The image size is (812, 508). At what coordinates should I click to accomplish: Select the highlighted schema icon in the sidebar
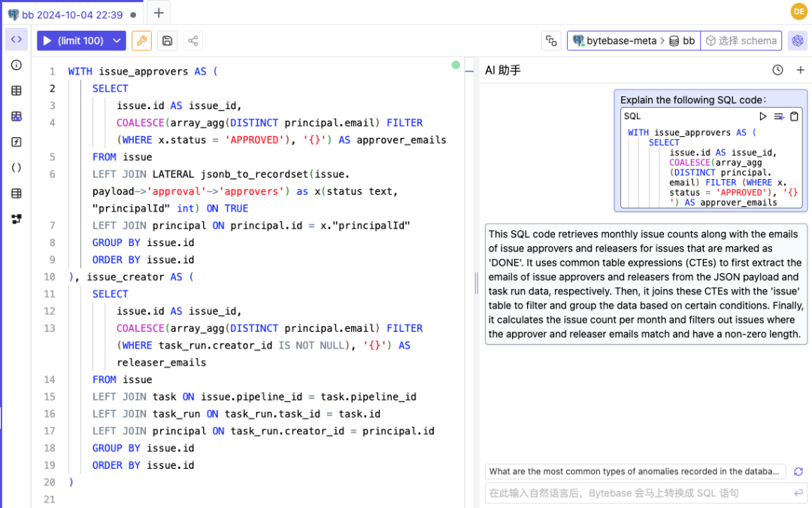point(16,116)
